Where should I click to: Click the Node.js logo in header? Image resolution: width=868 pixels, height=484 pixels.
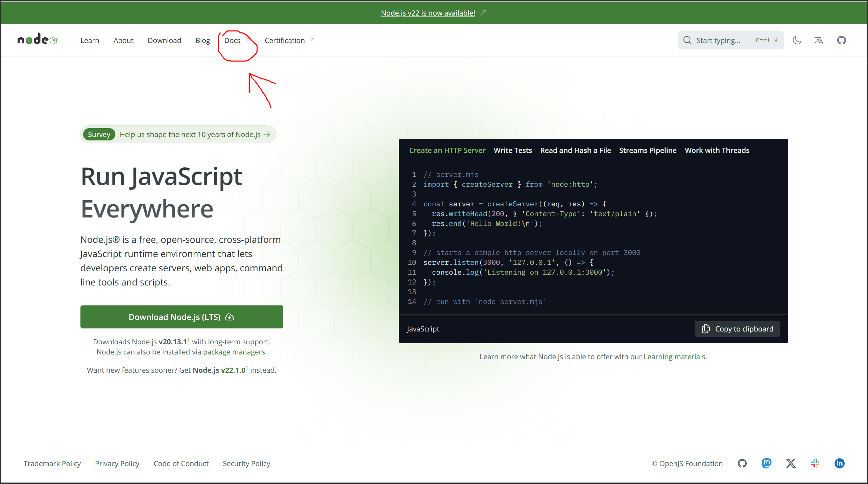click(x=38, y=40)
